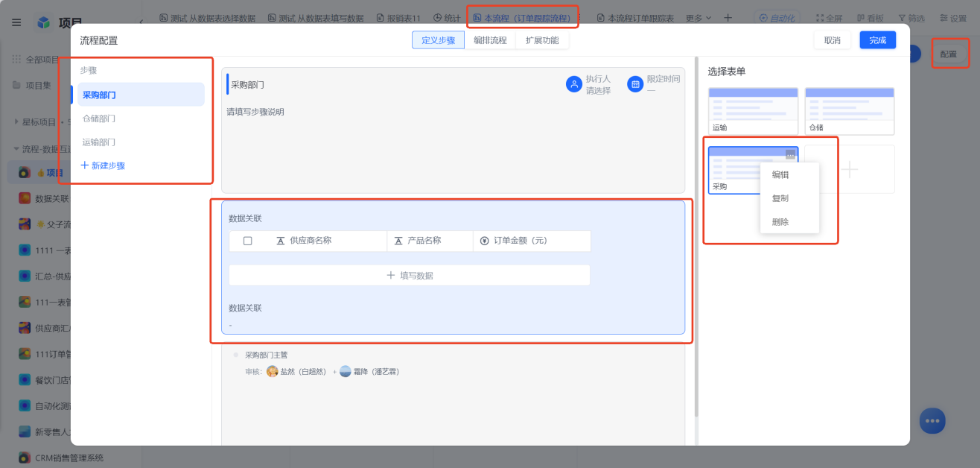Open the 测试 从数据表选择数据 tab
Screen dimensions: 980x468
click(208, 17)
